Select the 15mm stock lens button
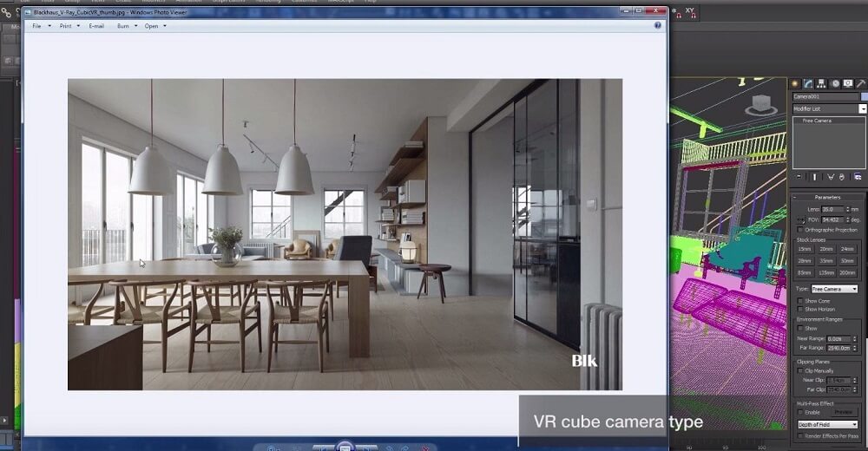 [x=805, y=250]
